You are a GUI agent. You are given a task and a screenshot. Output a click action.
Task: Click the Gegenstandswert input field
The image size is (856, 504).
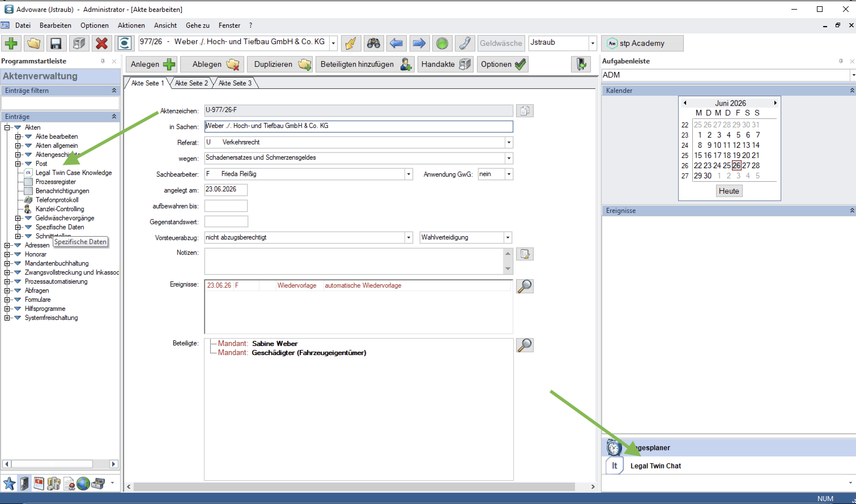coord(226,221)
